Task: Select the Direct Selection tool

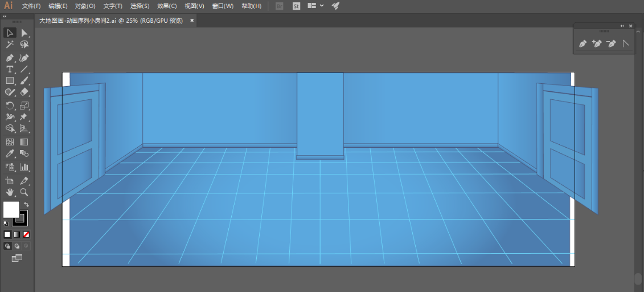Action: pos(24,33)
